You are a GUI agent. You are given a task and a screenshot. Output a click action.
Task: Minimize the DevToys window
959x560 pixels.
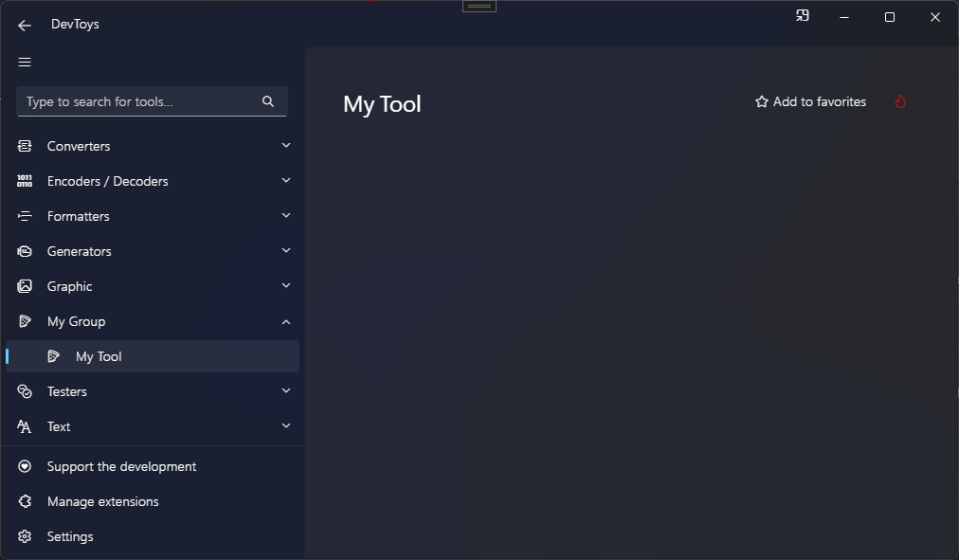[844, 17]
